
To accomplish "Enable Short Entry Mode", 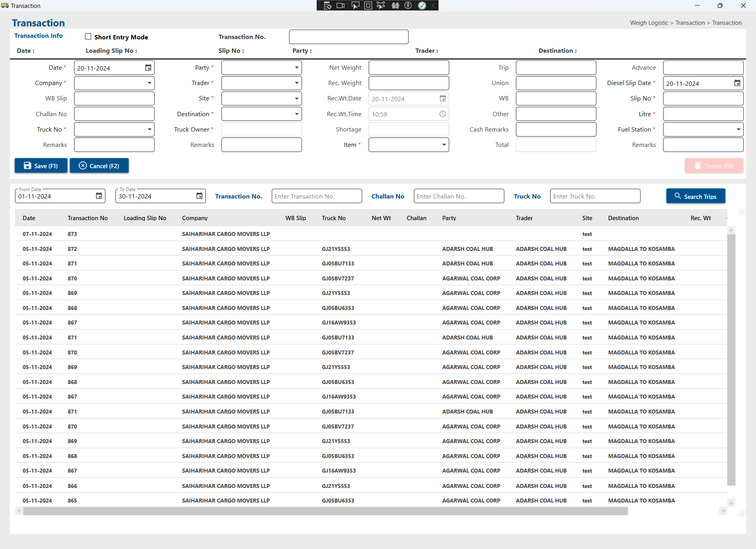I will click(x=88, y=36).
